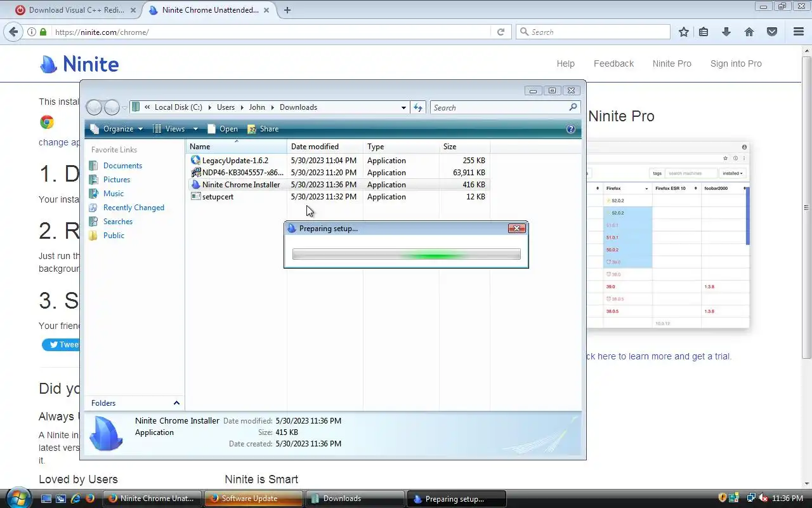Reload the Ninite page with the refresh icon
Screen dimensions: 812x508
click(501, 32)
